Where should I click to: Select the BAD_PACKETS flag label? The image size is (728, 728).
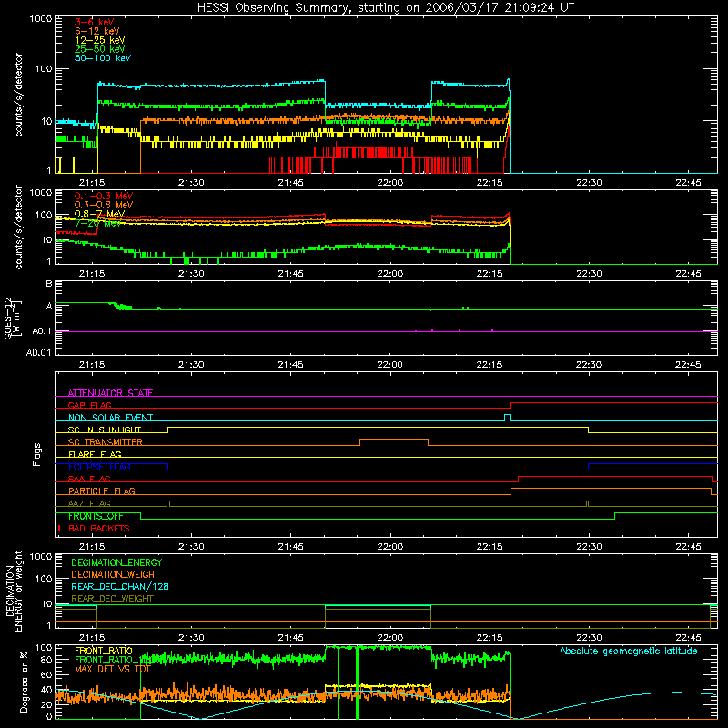(99, 529)
